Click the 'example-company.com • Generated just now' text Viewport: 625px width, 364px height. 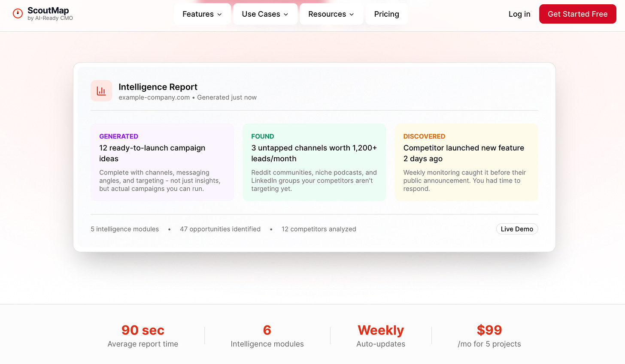pos(188,97)
